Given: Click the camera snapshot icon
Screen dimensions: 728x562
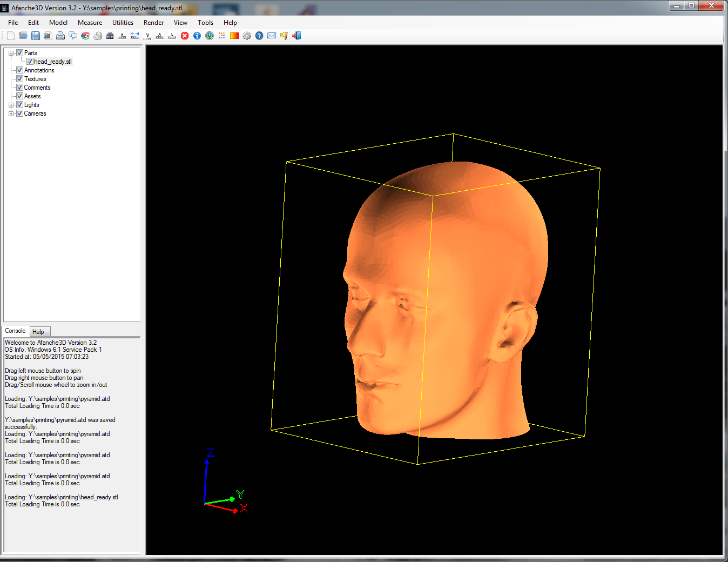Looking at the screenshot, I should pos(48,36).
